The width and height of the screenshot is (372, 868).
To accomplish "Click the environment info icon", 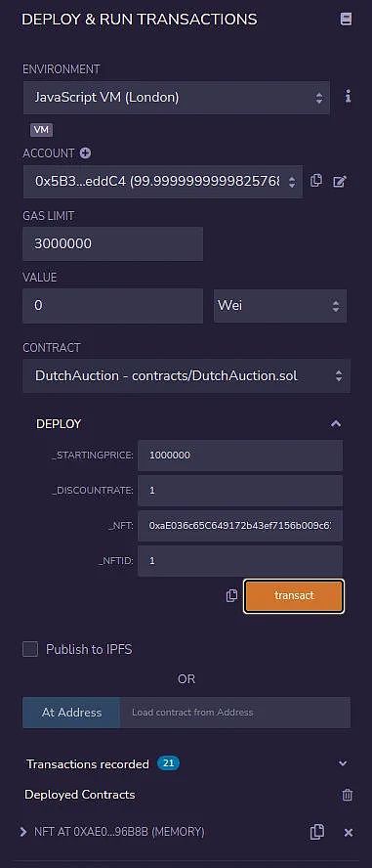I will coord(348,97).
